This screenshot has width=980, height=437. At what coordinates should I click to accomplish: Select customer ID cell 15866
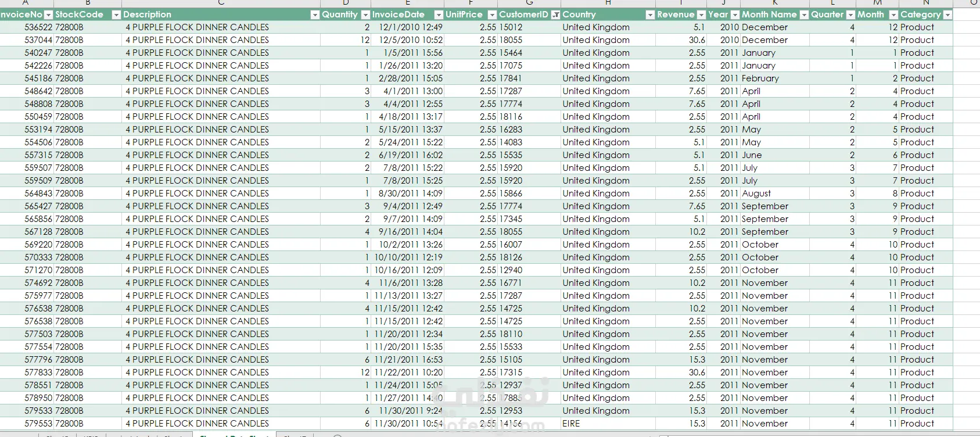[x=529, y=194]
